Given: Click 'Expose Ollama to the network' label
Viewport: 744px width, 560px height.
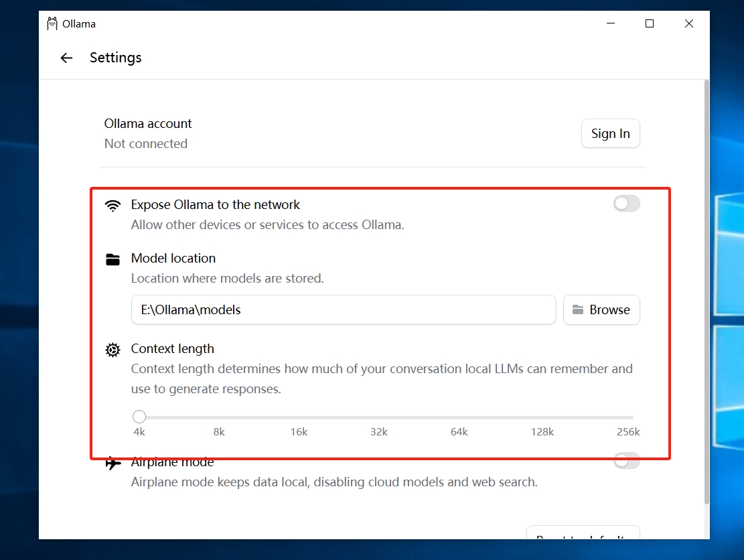Looking at the screenshot, I should pyautogui.click(x=216, y=204).
